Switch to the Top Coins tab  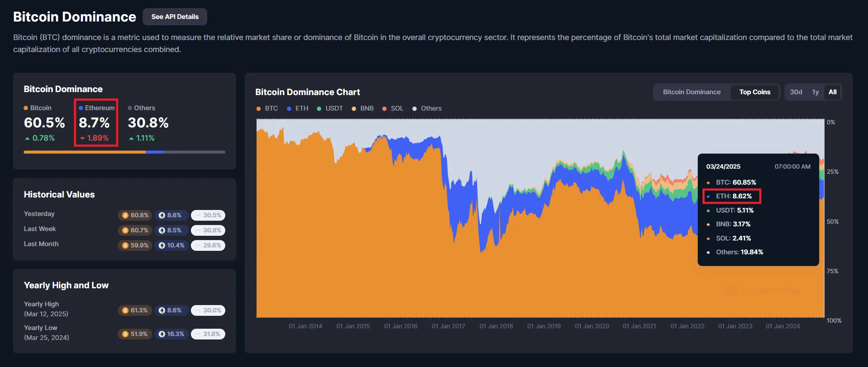coord(755,92)
